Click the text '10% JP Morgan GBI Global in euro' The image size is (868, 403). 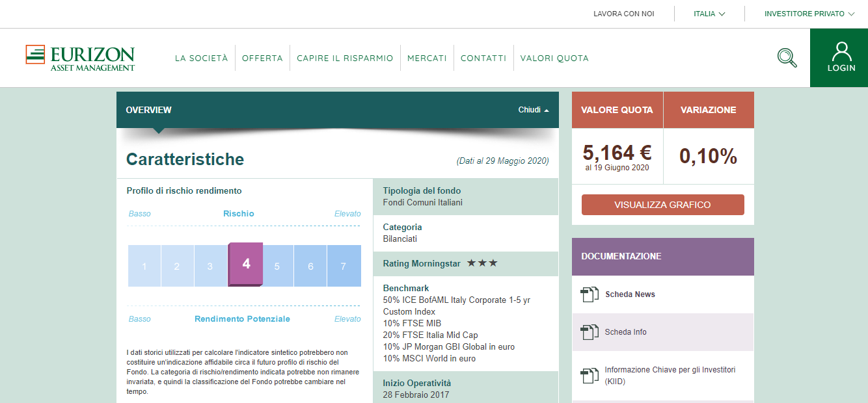coord(449,347)
